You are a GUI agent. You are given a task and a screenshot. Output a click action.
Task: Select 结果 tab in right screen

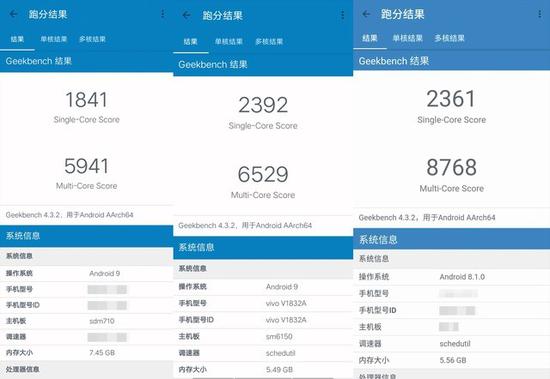click(370, 38)
